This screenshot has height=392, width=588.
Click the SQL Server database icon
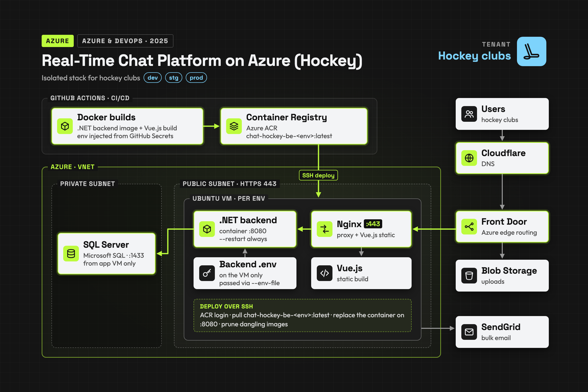point(71,254)
